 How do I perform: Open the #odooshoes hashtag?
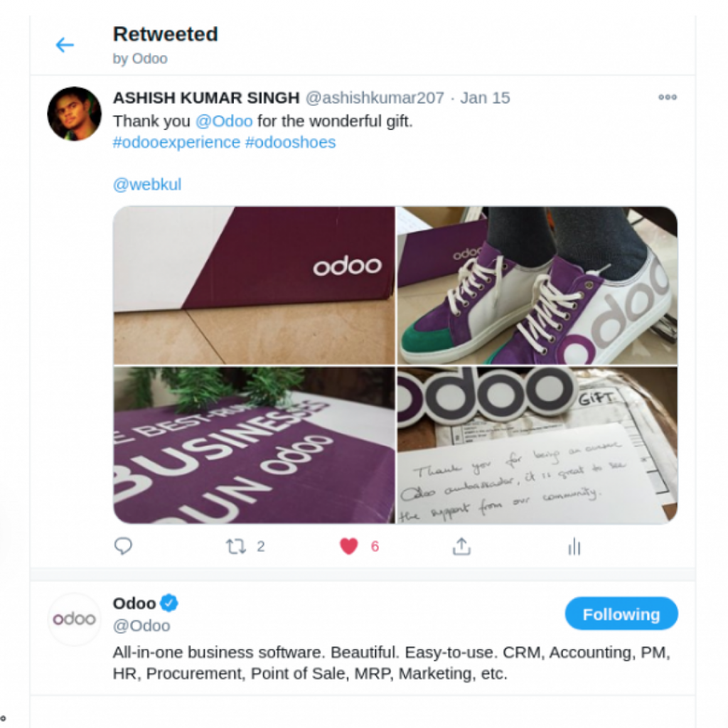click(290, 142)
